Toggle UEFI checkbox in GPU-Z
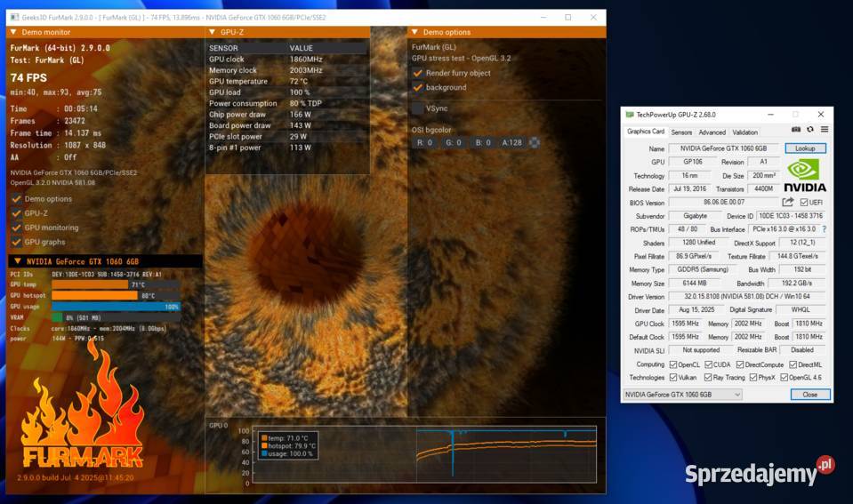Screen dimensions: 853x504 (x=803, y=203)
